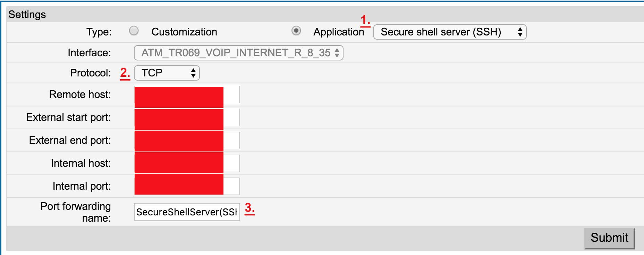Click the External start port field
This screenshot has height=255, width=644.
coord(187,117)
